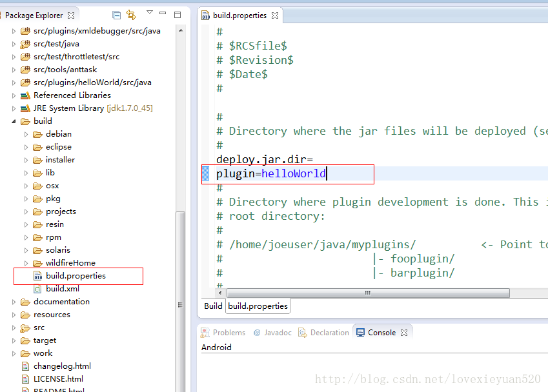Close the build.properties editor tab
The image size is (548, 392).
[275, 15]
